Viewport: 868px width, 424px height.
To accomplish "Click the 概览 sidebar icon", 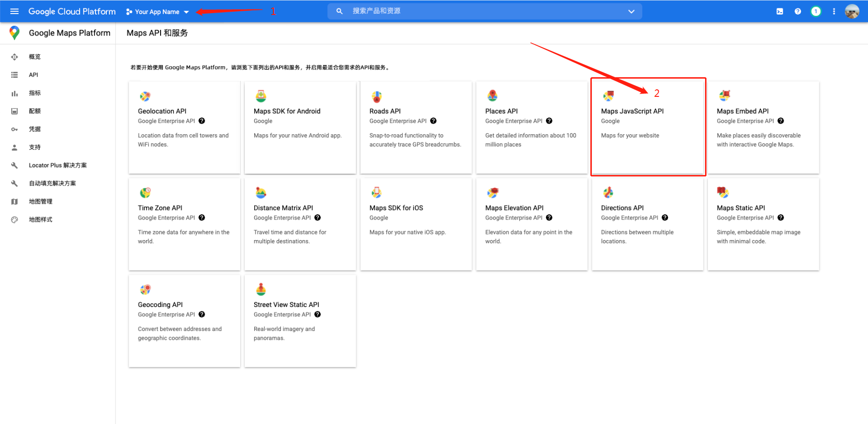I will pos(15,57).
